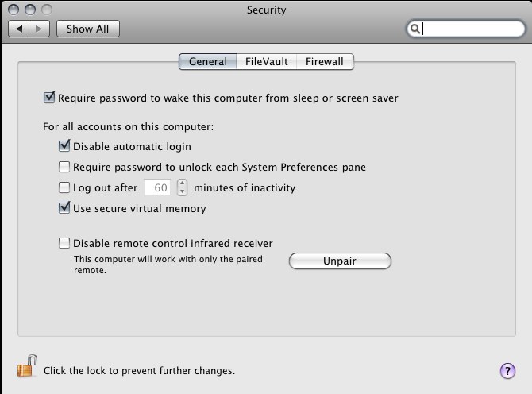The image size is (532, 394).
Task: Select the General tab
Action: pyautogui.click(x=208, y=61)
